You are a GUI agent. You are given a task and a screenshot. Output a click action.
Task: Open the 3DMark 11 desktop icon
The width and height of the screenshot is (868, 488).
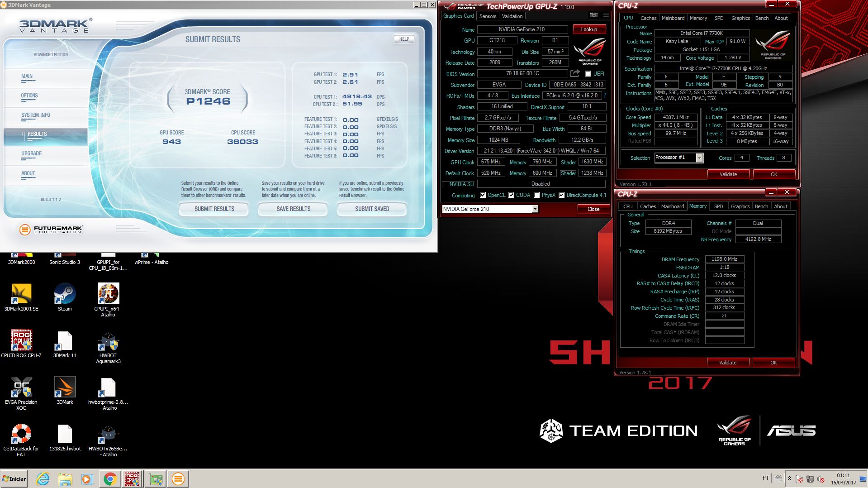click(65, 344)
